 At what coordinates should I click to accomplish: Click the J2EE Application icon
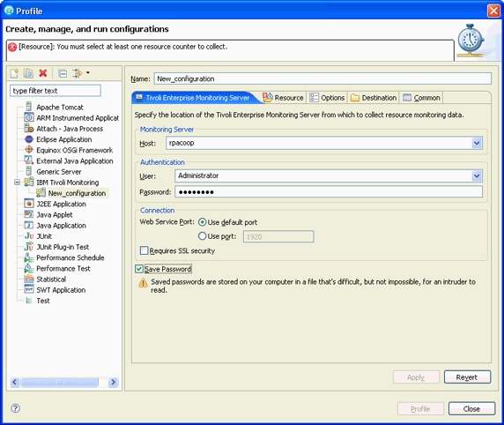29,204
